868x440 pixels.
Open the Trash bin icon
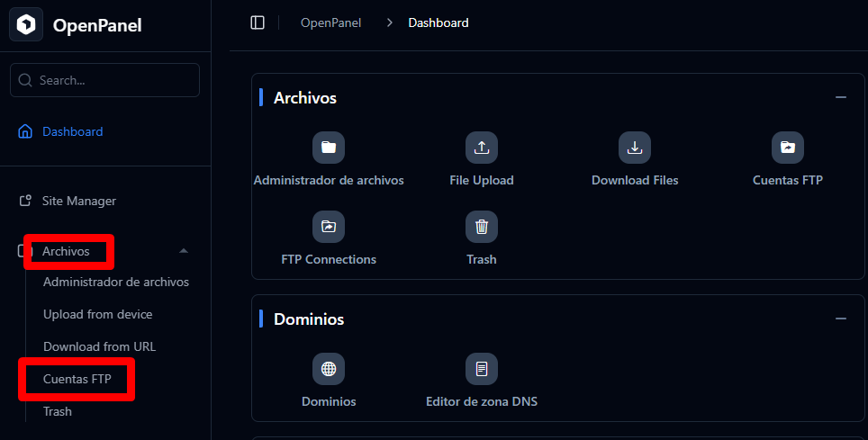coord(482,227)
